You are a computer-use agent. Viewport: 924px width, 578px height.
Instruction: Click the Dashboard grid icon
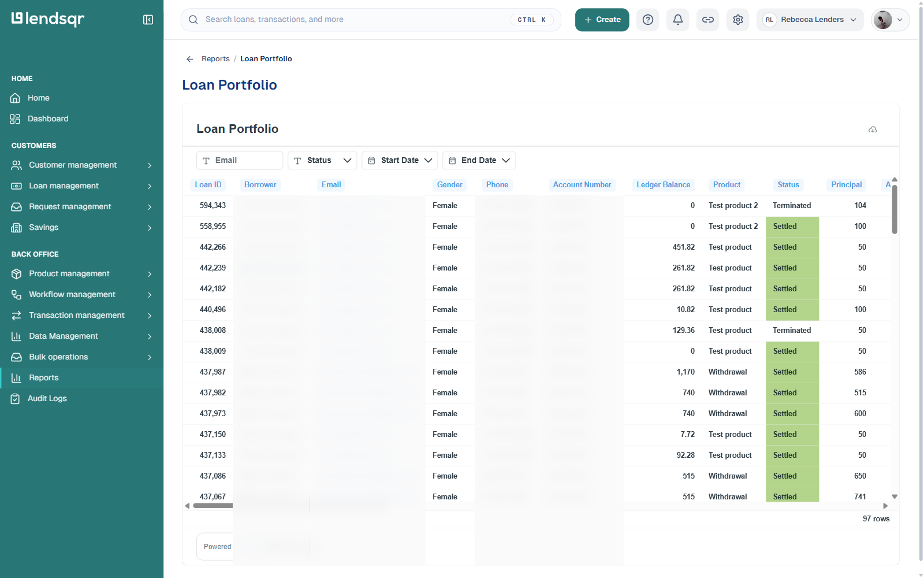pos(16,119)
